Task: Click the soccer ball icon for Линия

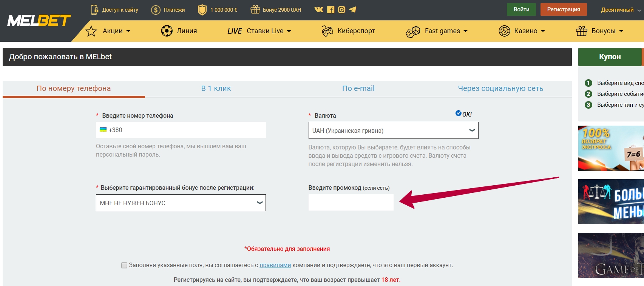Action: [x=167, y=31]
